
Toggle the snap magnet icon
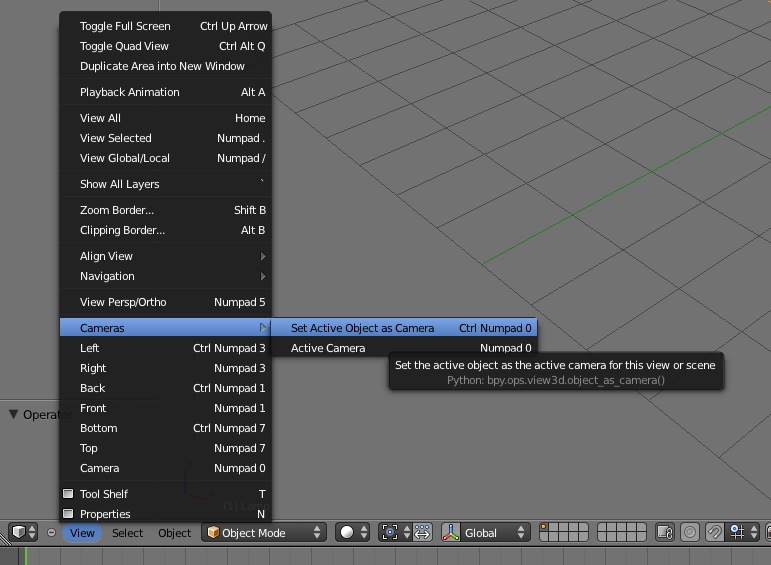tap(714, 533)
